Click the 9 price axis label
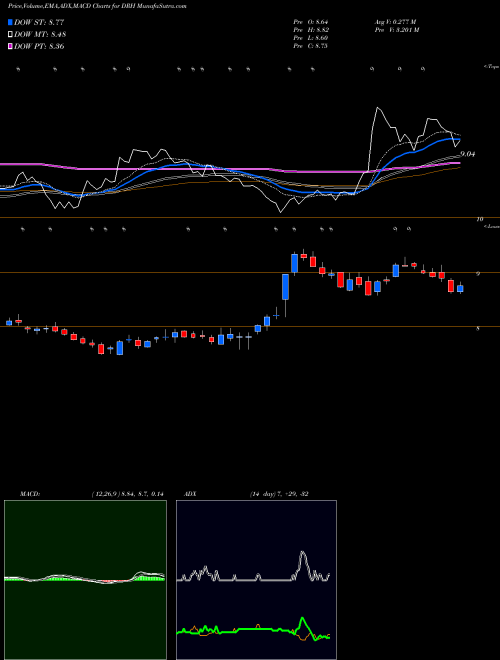500x660 pixels. pos(478,274)
